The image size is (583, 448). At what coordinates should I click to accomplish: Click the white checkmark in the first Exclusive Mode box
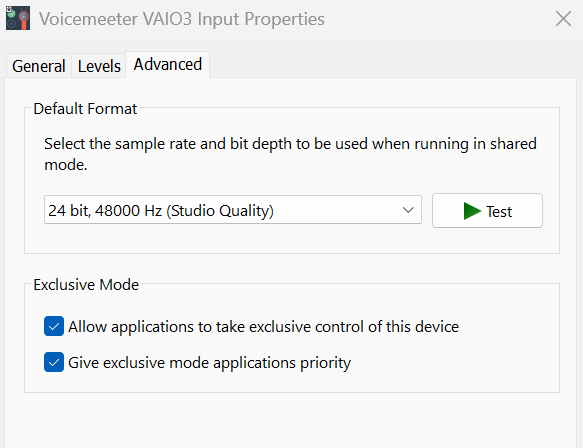[54, 326]
